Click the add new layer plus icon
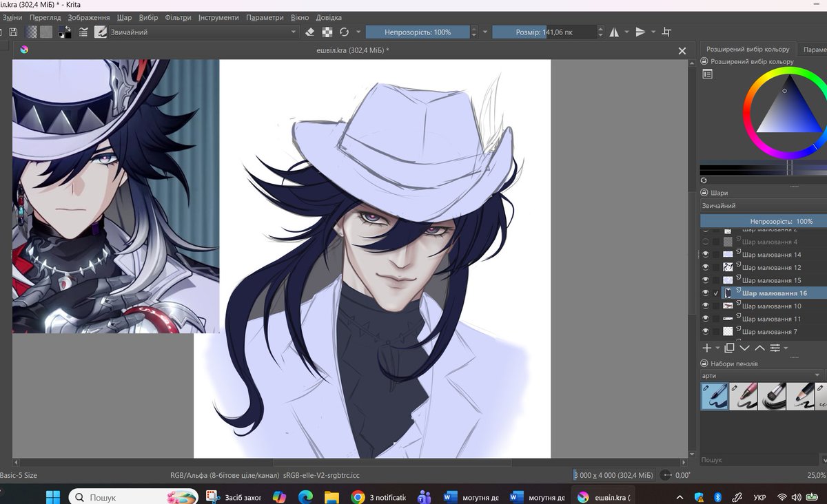The width and height of the screenshot is (827, 504). (706, 348)
